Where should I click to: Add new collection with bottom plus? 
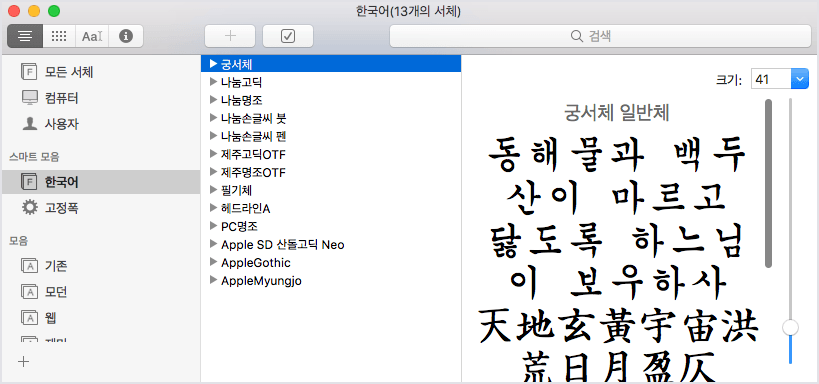[23, 362]
